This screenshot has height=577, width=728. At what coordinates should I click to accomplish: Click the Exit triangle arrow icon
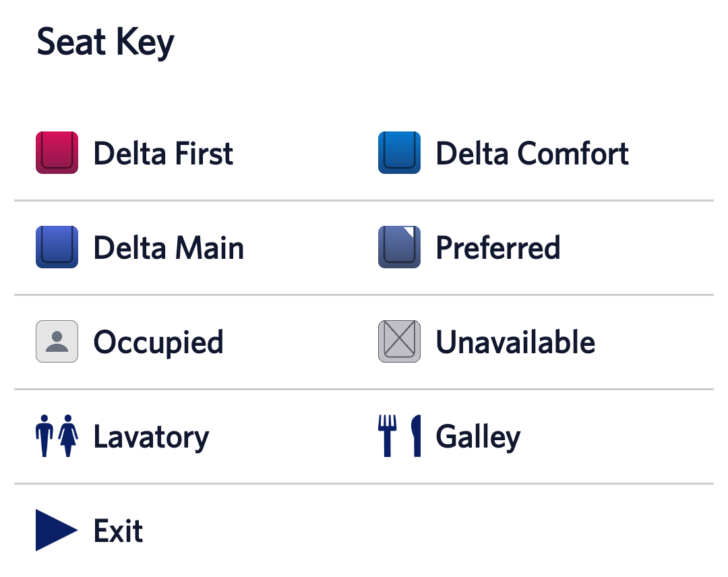(55, 530)
